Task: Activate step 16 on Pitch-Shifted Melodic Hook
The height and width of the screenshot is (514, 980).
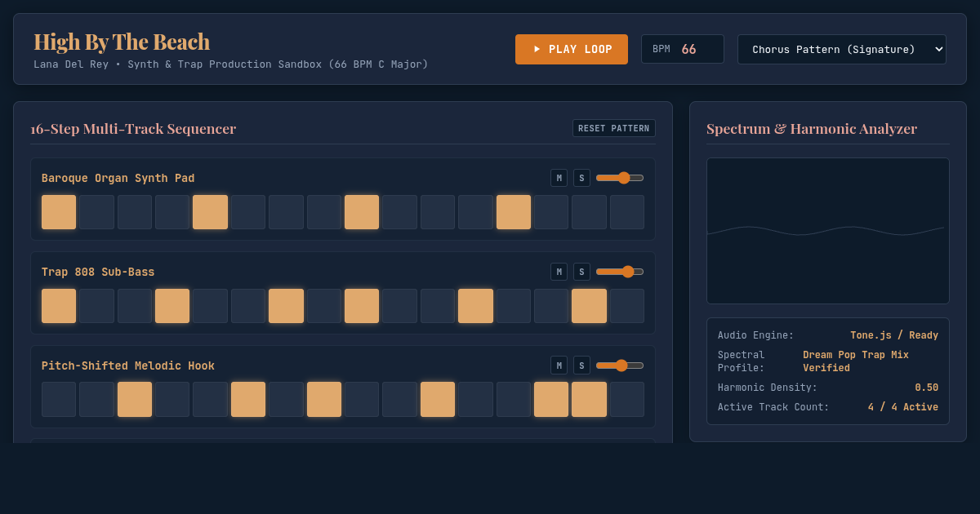Action: (627, 400)
